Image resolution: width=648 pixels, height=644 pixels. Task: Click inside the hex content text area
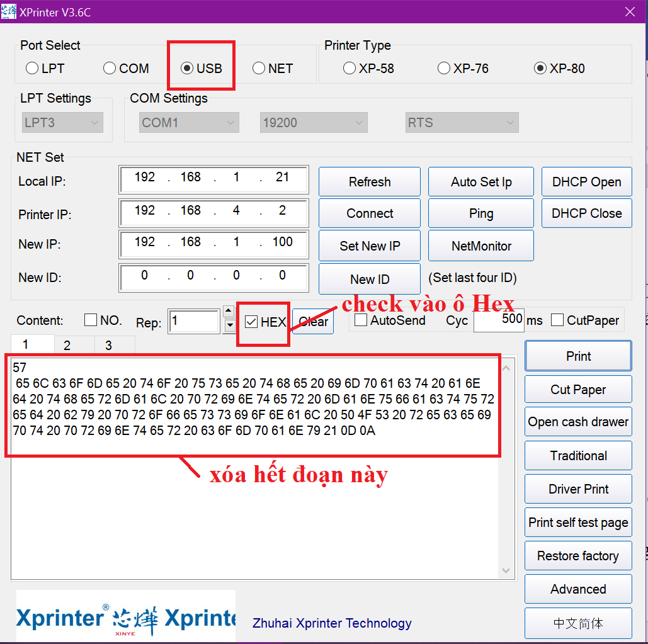(x=254, y=468)
